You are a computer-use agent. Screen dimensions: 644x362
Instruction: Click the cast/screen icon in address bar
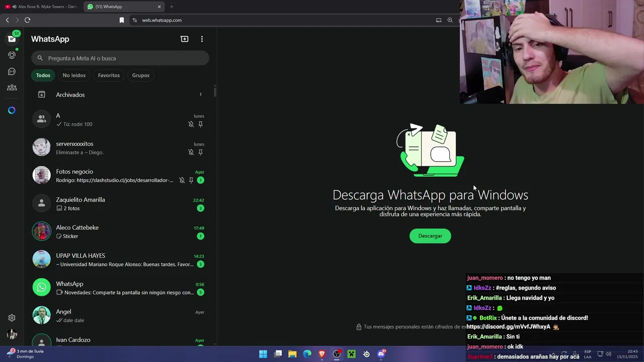pyautogui.click(x=439, y=20)
